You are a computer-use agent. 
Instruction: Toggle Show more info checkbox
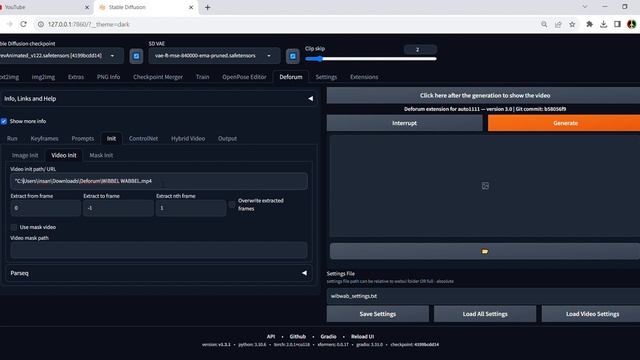[4, 121]
